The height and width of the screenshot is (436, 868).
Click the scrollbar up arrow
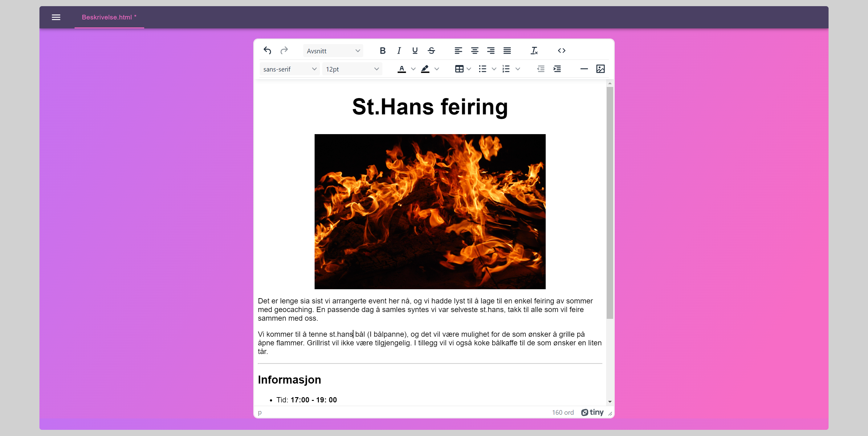pos(609,83)
